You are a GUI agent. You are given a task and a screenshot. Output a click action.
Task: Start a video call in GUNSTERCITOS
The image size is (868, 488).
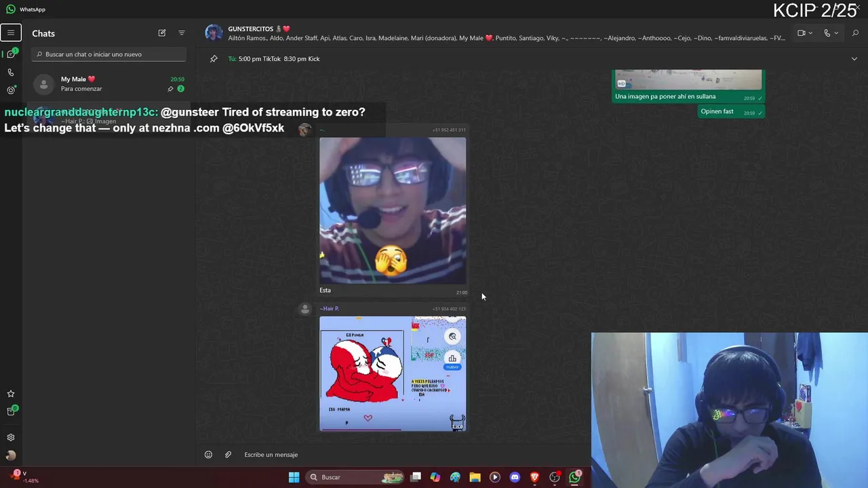pyautogui.click(x=801, y=33)
